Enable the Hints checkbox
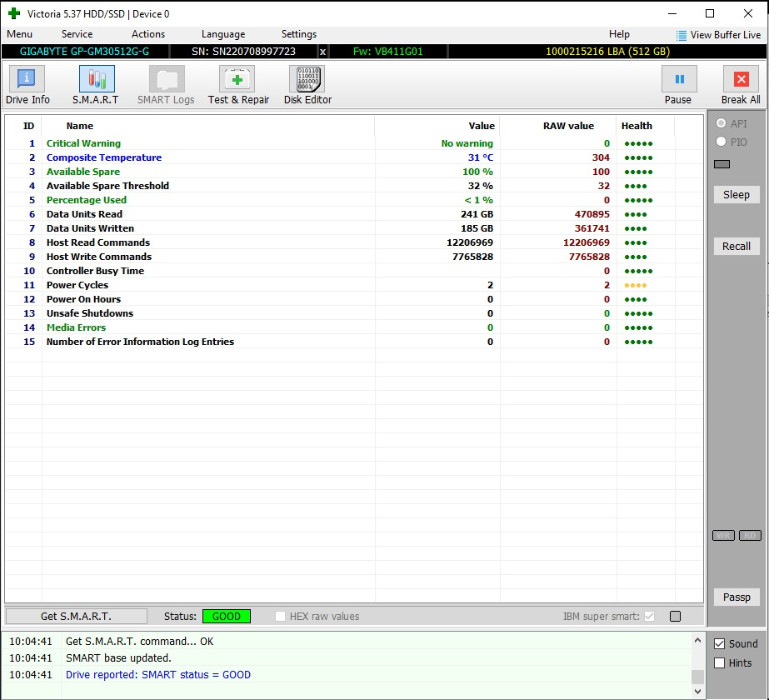769x700 pixels. [x=720, y=663]
